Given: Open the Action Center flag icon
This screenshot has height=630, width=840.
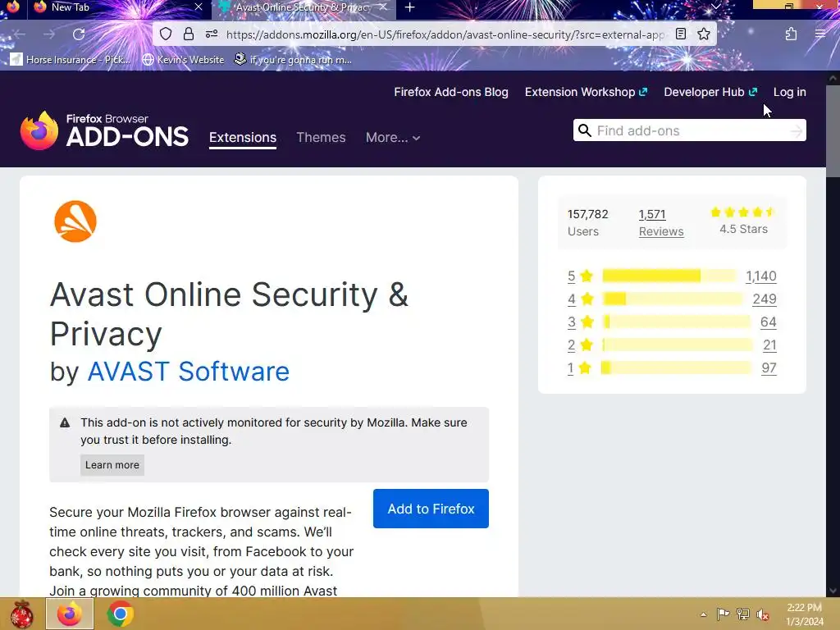Looking at the screenshot, I should (723, 614).
